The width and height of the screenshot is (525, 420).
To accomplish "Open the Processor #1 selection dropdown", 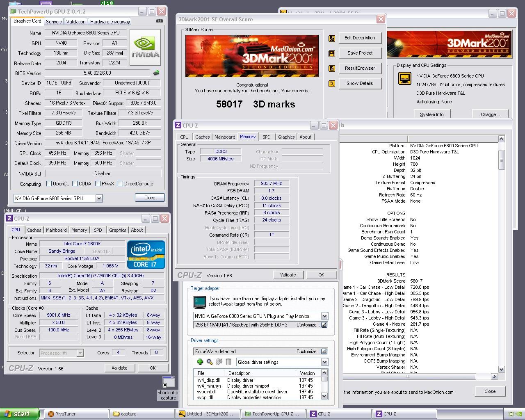I will [x=80, y=353].
